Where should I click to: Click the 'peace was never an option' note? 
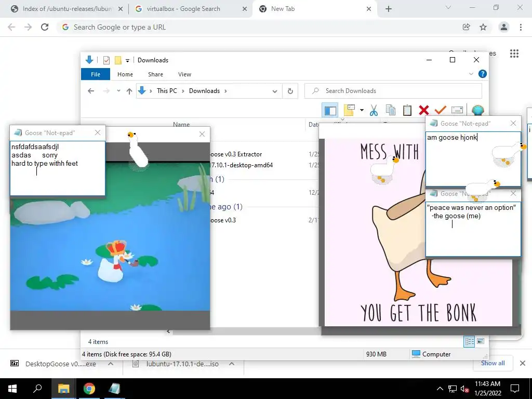click(x=473, y=229)
